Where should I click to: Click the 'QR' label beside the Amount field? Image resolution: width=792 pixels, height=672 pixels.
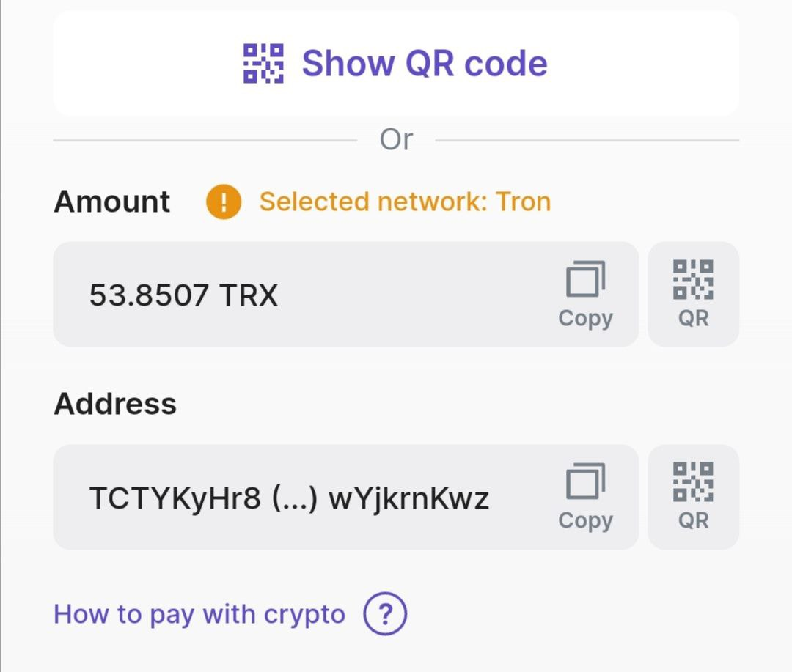[693, 319]
